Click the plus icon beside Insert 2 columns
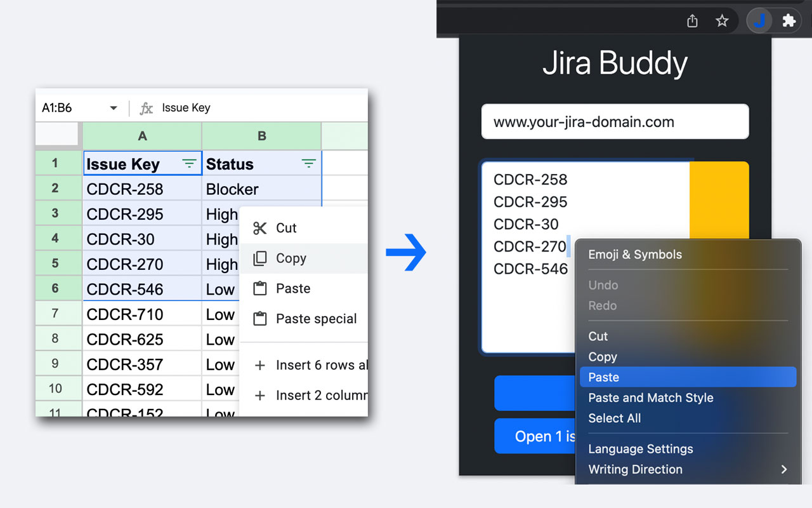This screenshot has height=508, width=812. coord(259,396)
